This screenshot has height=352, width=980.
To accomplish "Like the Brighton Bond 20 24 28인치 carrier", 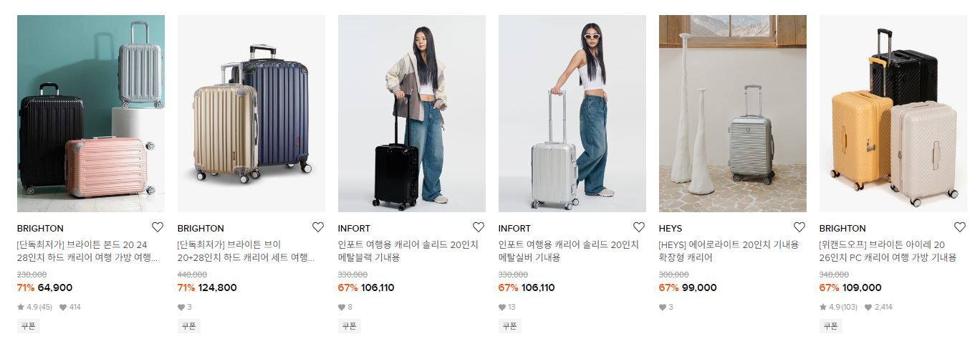I will tap(158, 227).
